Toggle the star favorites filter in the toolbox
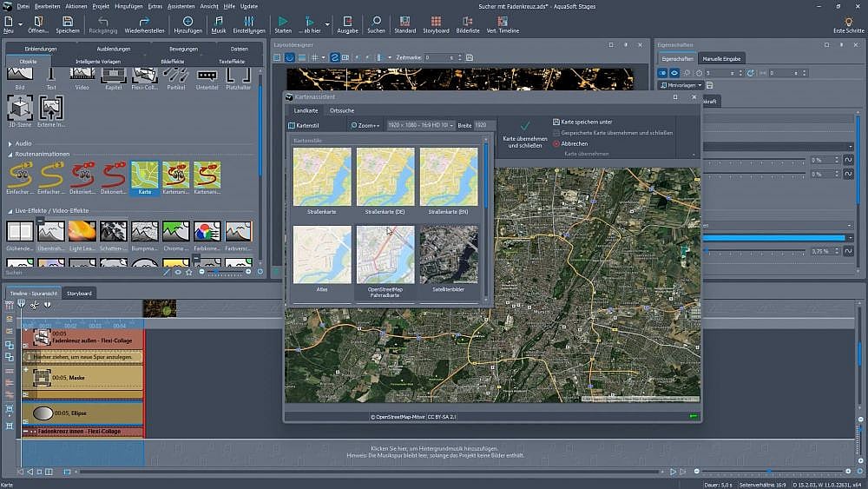The width and height of the screenshot is (868, 489). point(189,272)
